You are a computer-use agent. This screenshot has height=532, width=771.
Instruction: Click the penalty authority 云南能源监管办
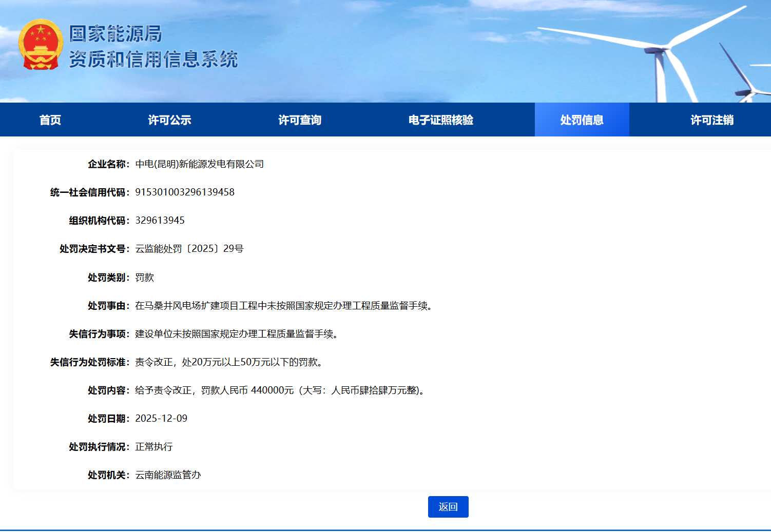tap(168, 475)
